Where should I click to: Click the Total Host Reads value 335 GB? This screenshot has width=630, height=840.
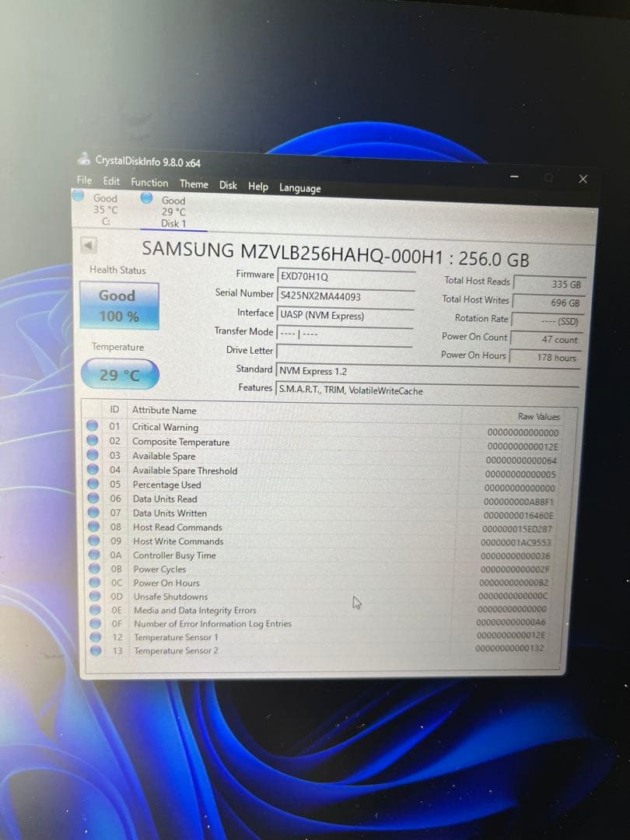pyautogui.click(x=548, y=284)
